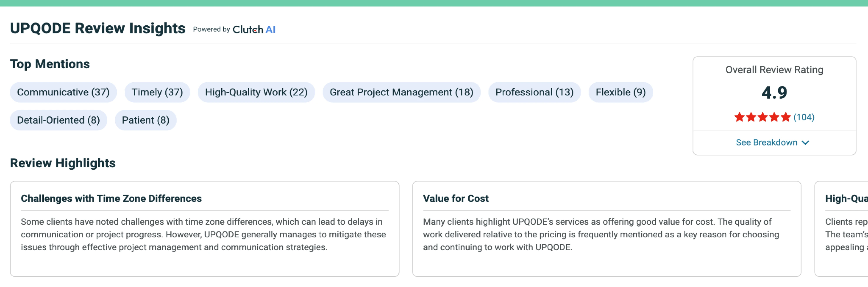
Task: Open the (104) reviews count link
Action: pyautogui.click(x=804, y=117)
